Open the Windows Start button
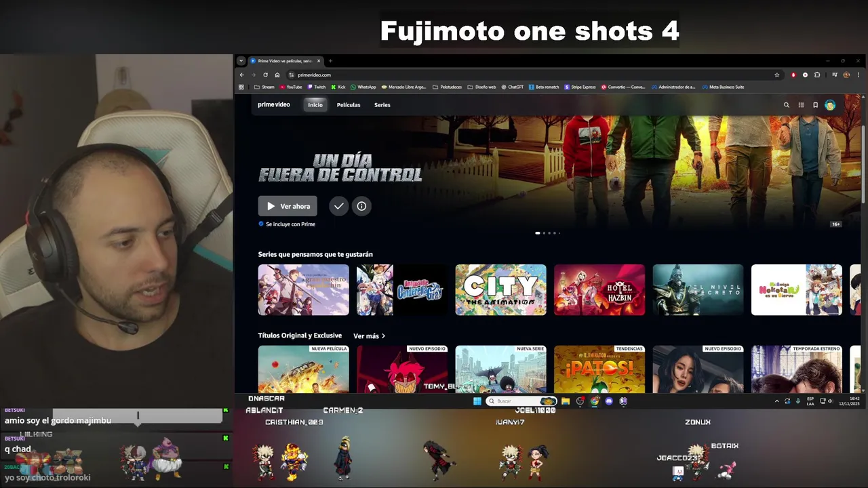Screen dimensions: 868x488 click(x=477, y=401)
